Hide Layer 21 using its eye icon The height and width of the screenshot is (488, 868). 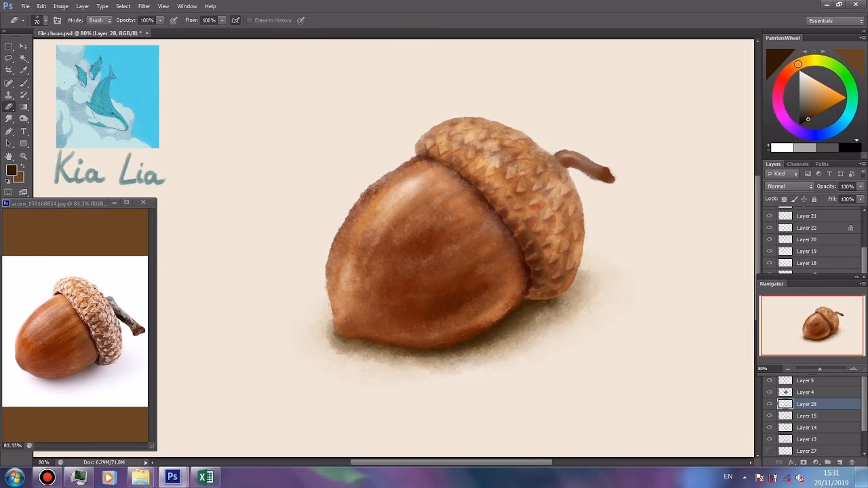[x=769, y=216]
